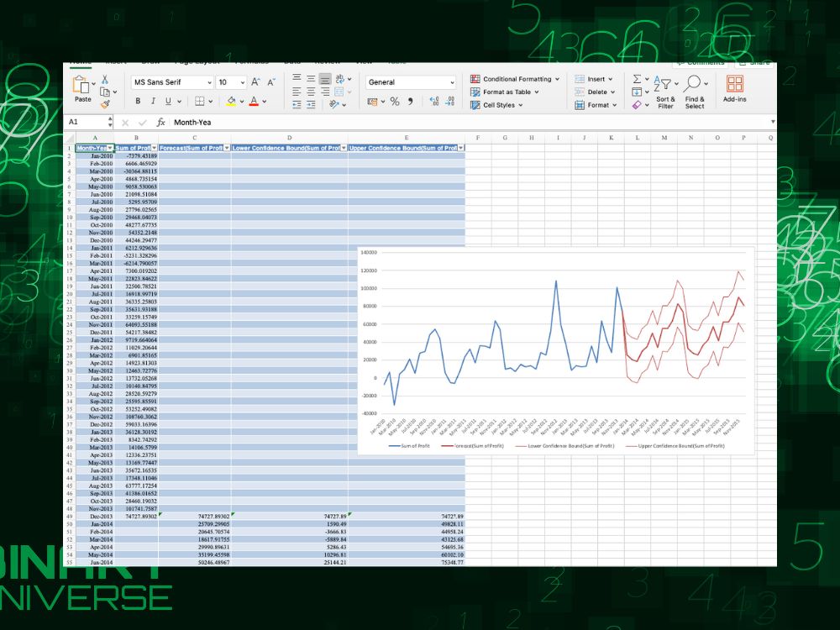Click the Increase Decimal icon
This screenshot has width=840, height=630.
[434, 102]
